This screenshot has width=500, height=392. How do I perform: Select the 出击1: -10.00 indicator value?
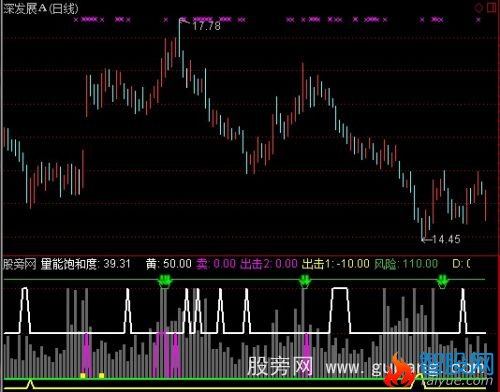(336, 264)
